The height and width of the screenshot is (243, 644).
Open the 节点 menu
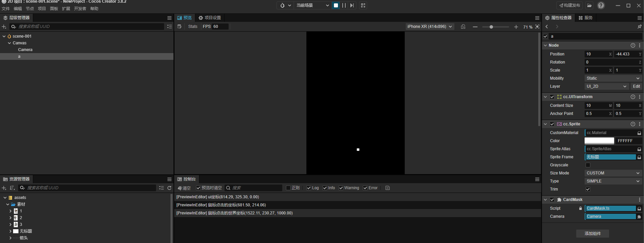click(x=30, y=9)
